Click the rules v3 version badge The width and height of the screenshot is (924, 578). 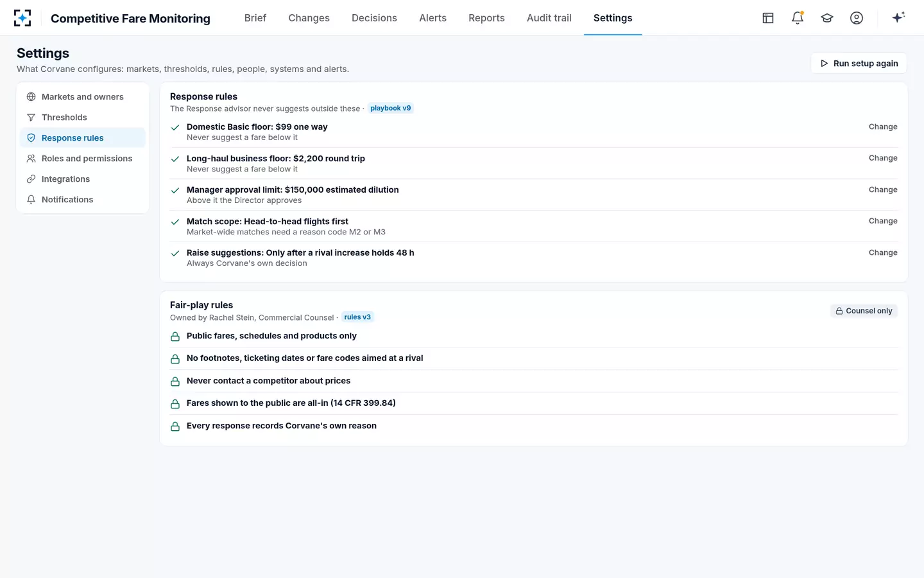[x=357, y=317]
